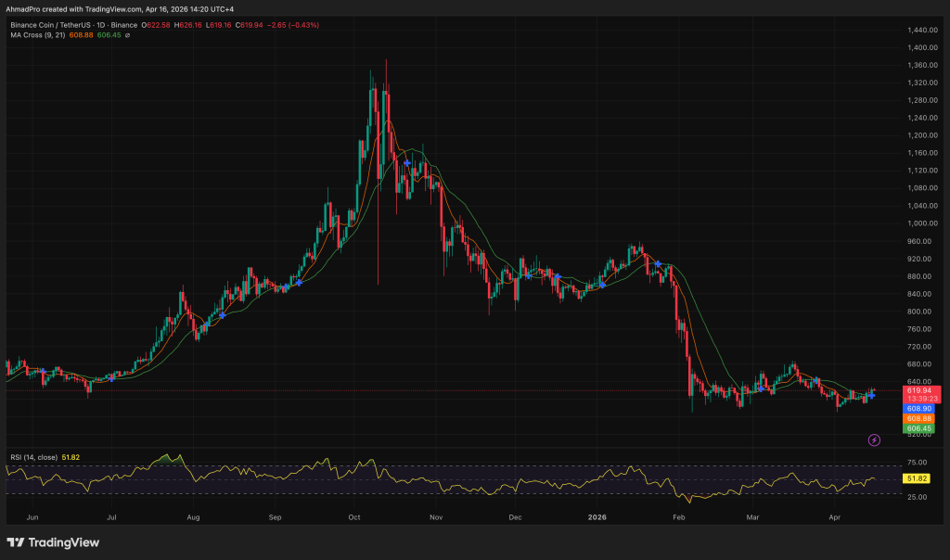Select the rightmost blue cross marker in April

pyautogui.click(x=870, y=396)
